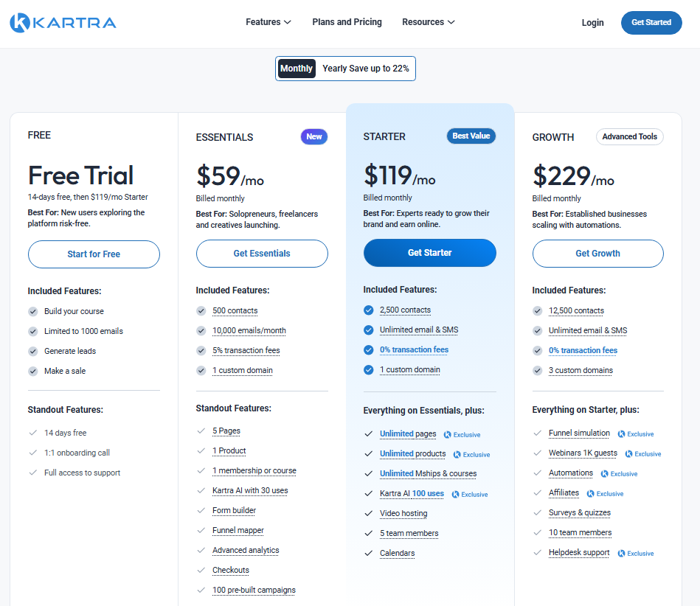This screenshot has height=606, width=700.
Task: Click the Get Growth button
Action: tap(597, 253)
